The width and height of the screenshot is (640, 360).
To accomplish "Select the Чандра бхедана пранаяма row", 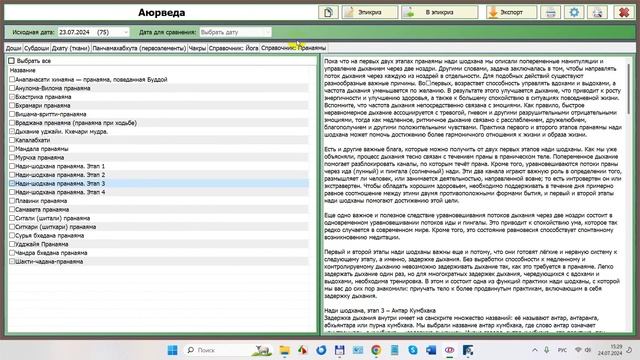I will coord(158,253).
